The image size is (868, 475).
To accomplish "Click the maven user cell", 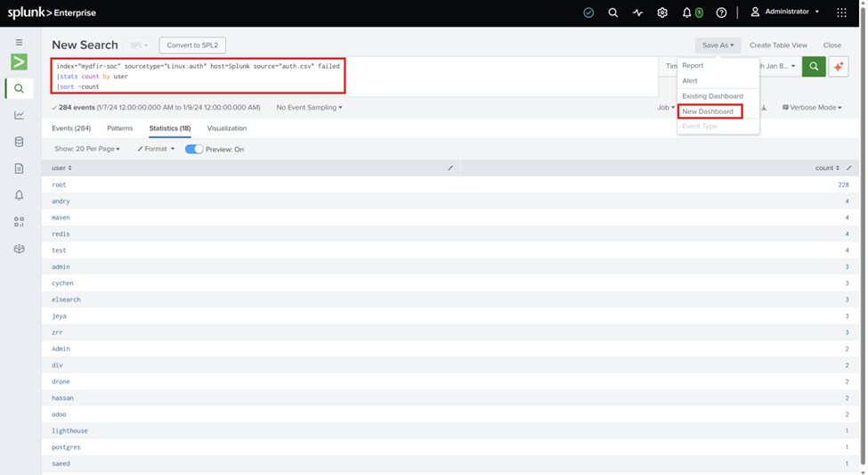I will (x=61, y=217).
